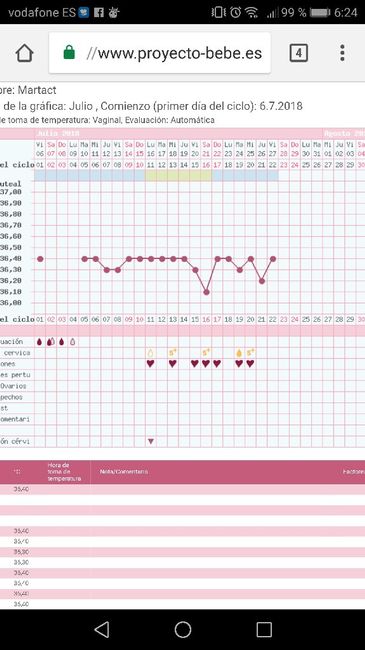Select the temperature point on cycle day 01

[x=40, y=259]
